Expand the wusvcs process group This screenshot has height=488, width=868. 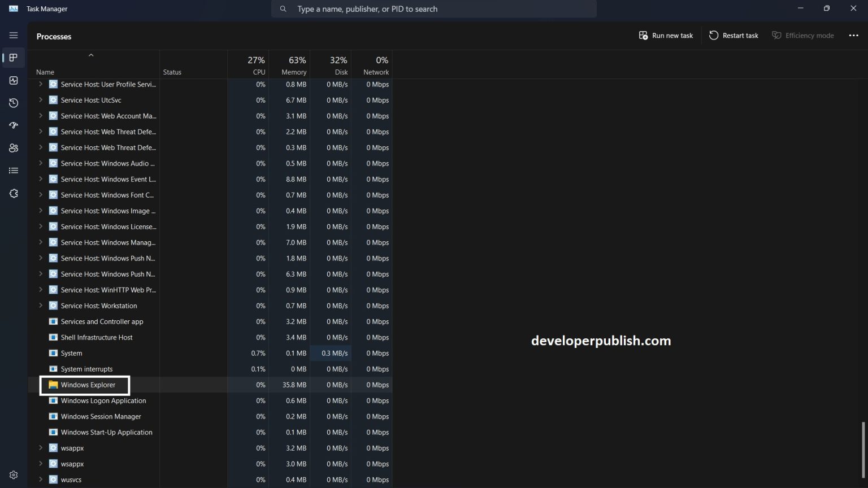coord(40,480)
